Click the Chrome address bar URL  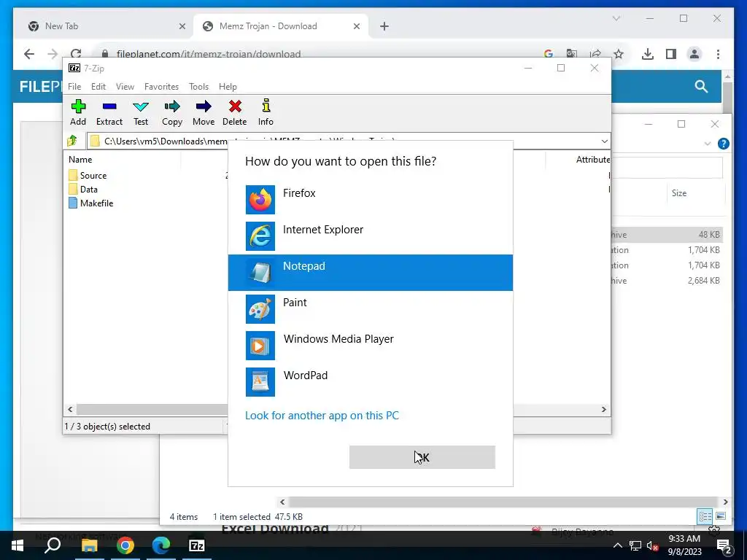point(209,54)
